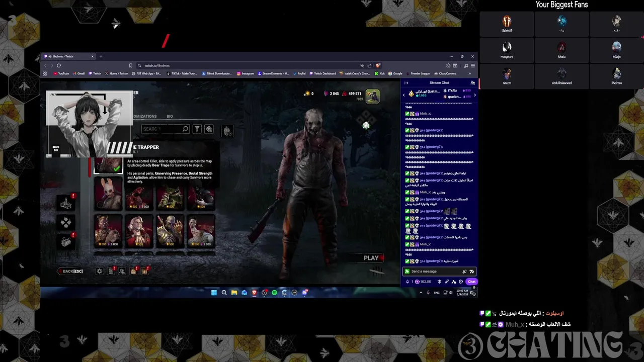Screen dimensions: 644x362
Task: Show hidden system tray icons
Action: [x=421, y=292]
